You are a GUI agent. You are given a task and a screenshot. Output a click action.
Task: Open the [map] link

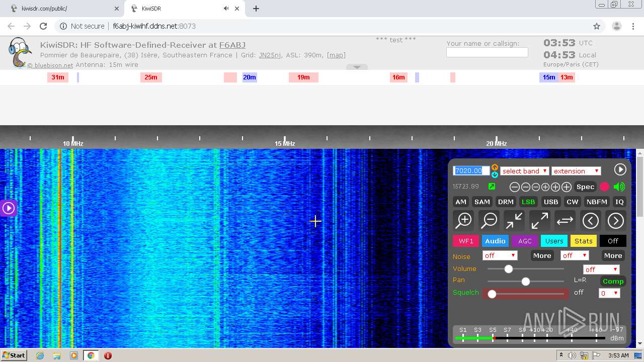point(336,55)
